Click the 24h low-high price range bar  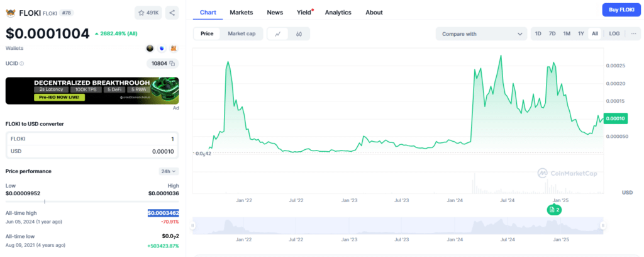(x=92, y=202)
